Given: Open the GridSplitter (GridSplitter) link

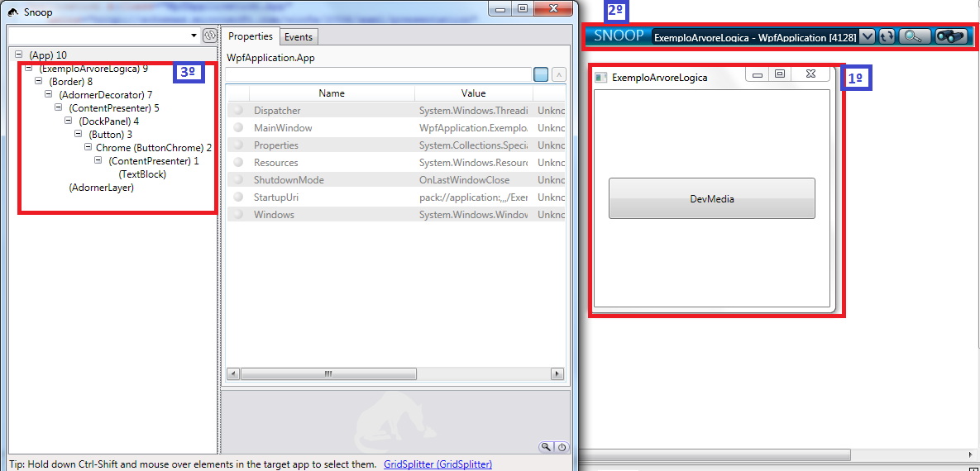Looking at the screenshot, I should (437, 464).
